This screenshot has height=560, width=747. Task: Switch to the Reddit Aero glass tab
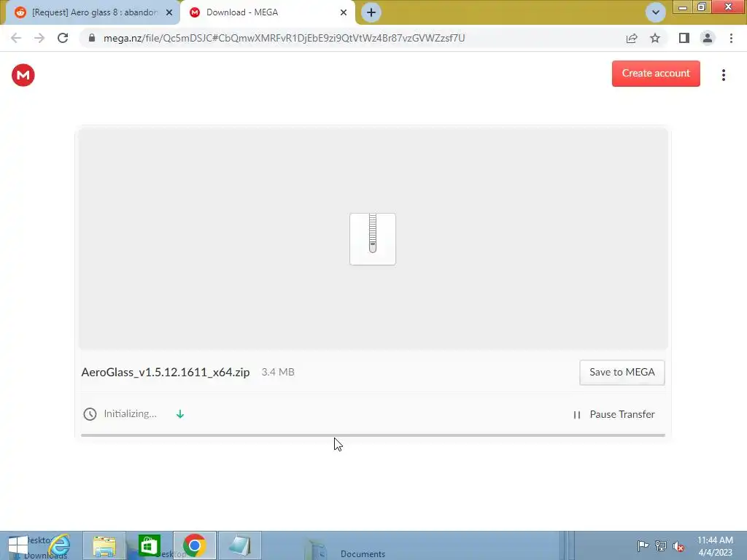tap(94, 12)
